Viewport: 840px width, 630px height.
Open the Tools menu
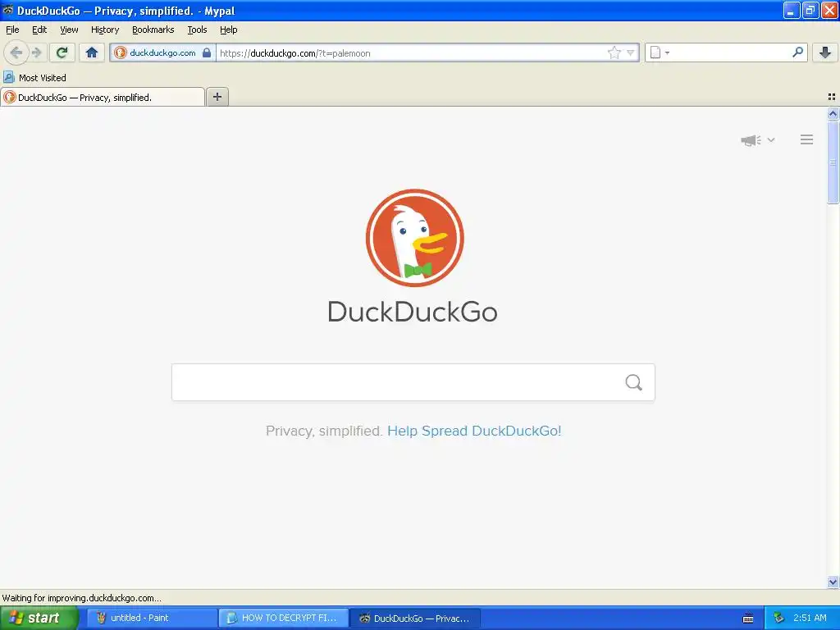pyautogui.click(x=197, y=30)
